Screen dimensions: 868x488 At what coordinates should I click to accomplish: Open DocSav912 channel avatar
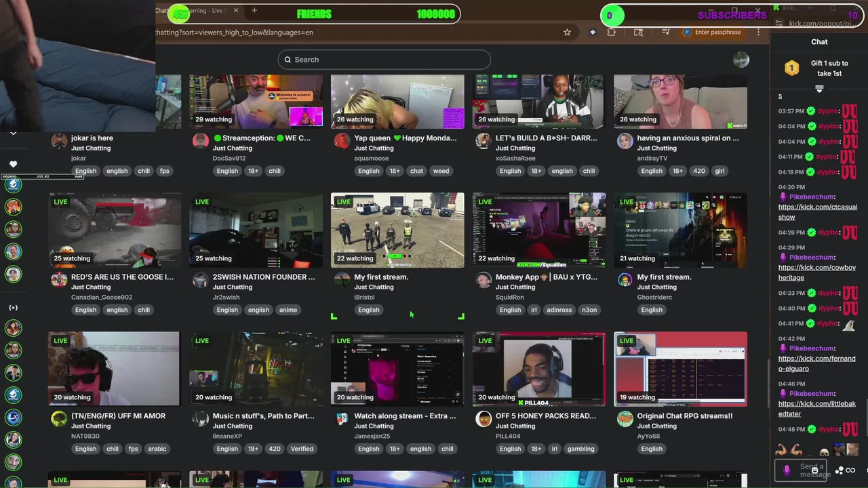[x=200, y=141]
